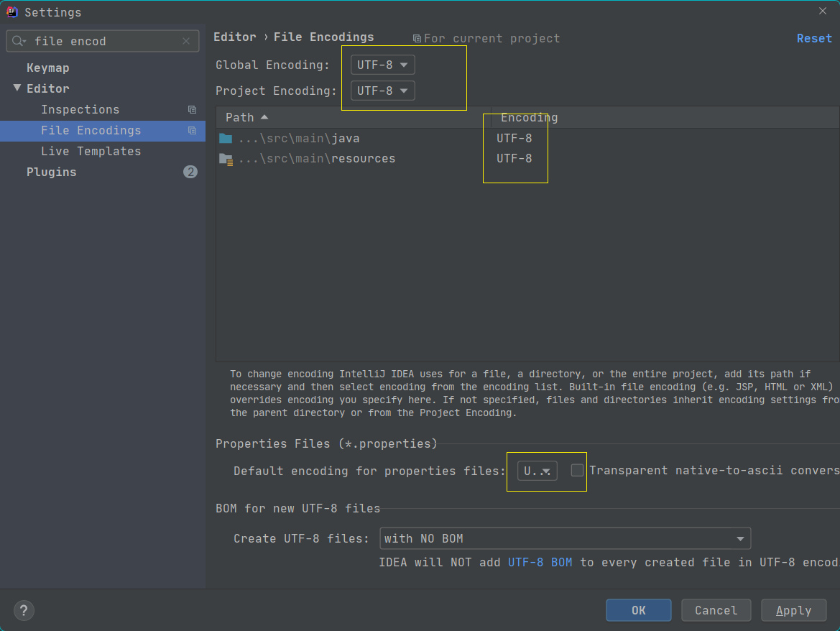
Task: Enable Transparent native-to-ascii conversion checkbox
Action: click(x=577, y=470)
